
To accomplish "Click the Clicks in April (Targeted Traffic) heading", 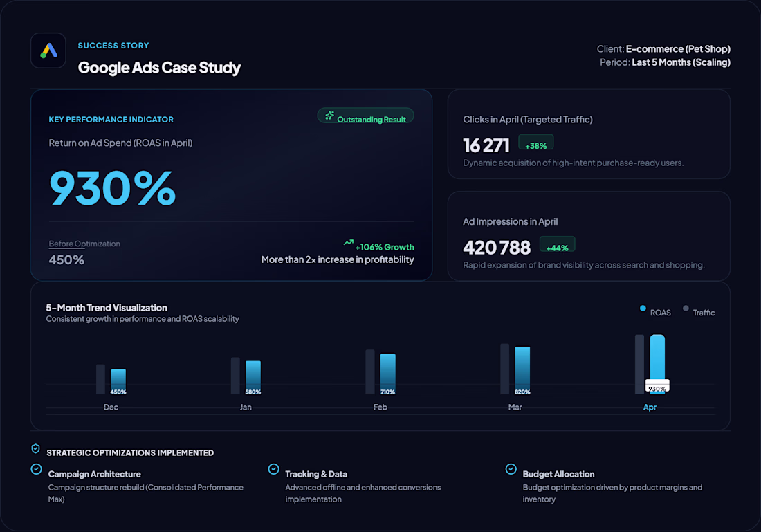I will (528, 120).
